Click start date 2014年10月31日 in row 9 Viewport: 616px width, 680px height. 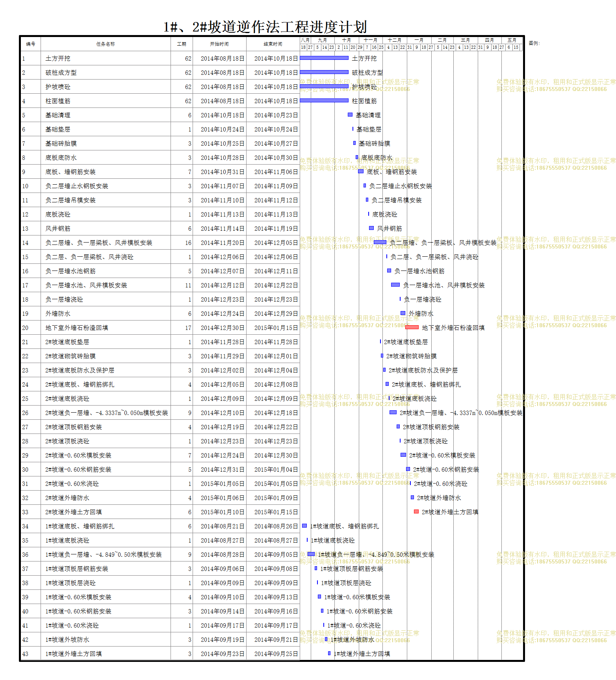223,172
